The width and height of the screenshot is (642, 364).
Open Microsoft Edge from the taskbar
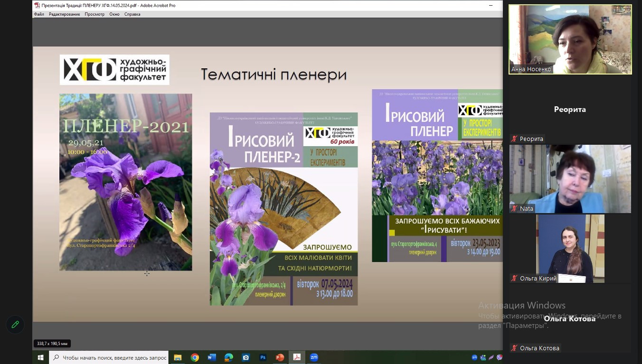point(229,357)
